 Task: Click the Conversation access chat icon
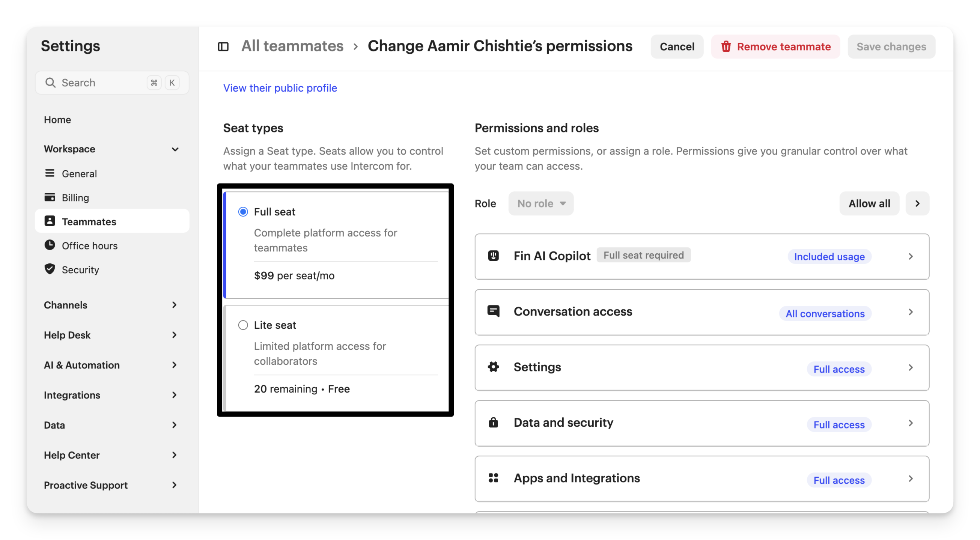(494, 311)
